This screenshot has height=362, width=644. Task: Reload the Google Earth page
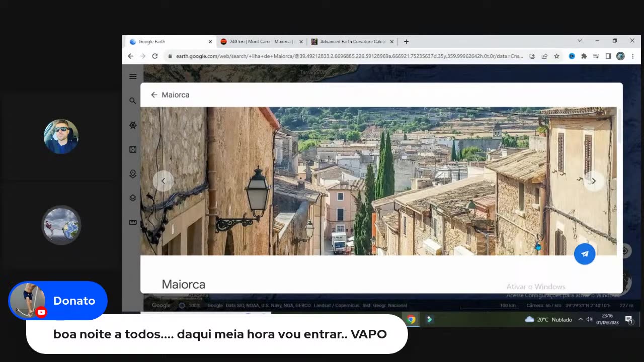[x=155, y=56]
